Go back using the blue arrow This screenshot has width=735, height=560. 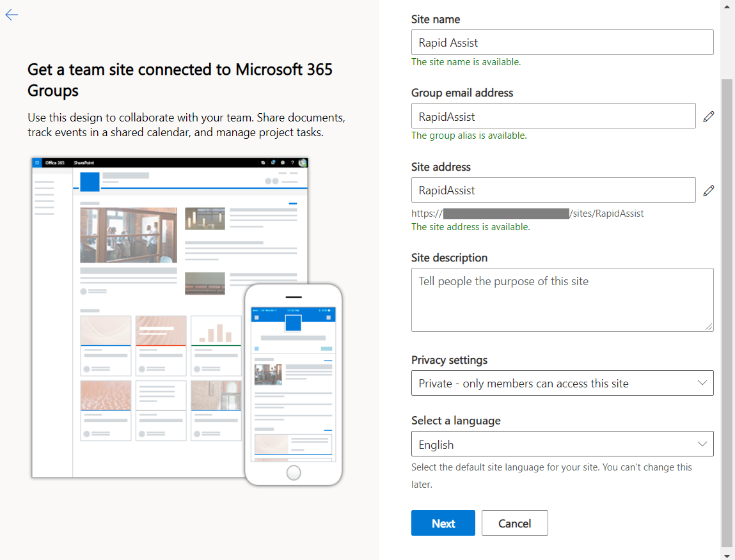(12, 15)
